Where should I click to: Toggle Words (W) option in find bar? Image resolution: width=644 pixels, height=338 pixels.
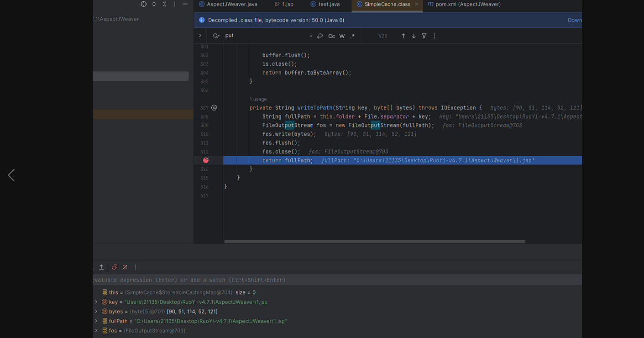coord(342,36)
